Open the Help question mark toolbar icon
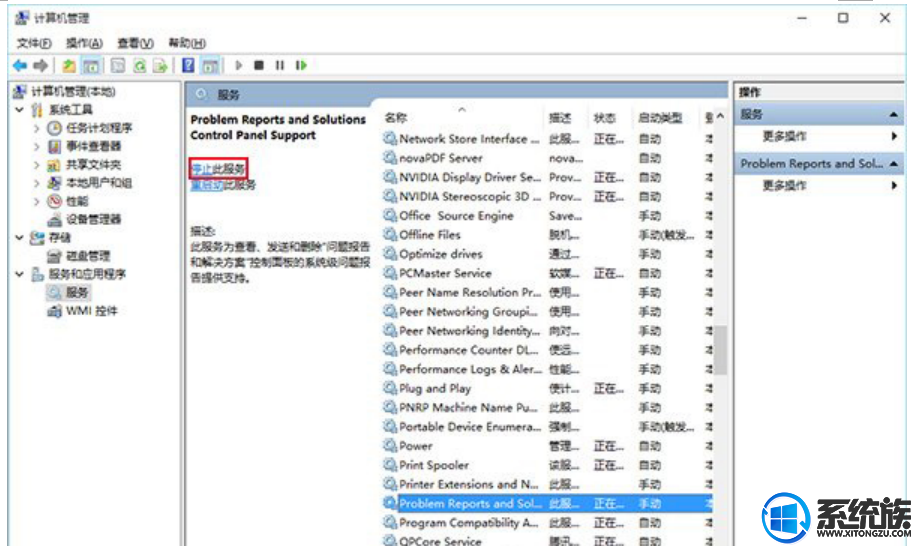The image size is (911, 546). (188, 65)
